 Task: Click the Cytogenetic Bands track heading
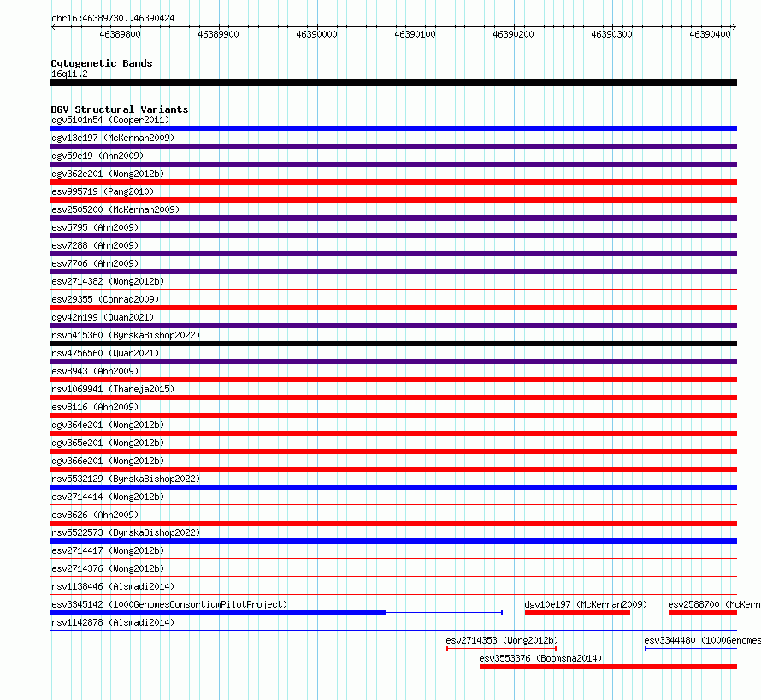coord(102,63)
